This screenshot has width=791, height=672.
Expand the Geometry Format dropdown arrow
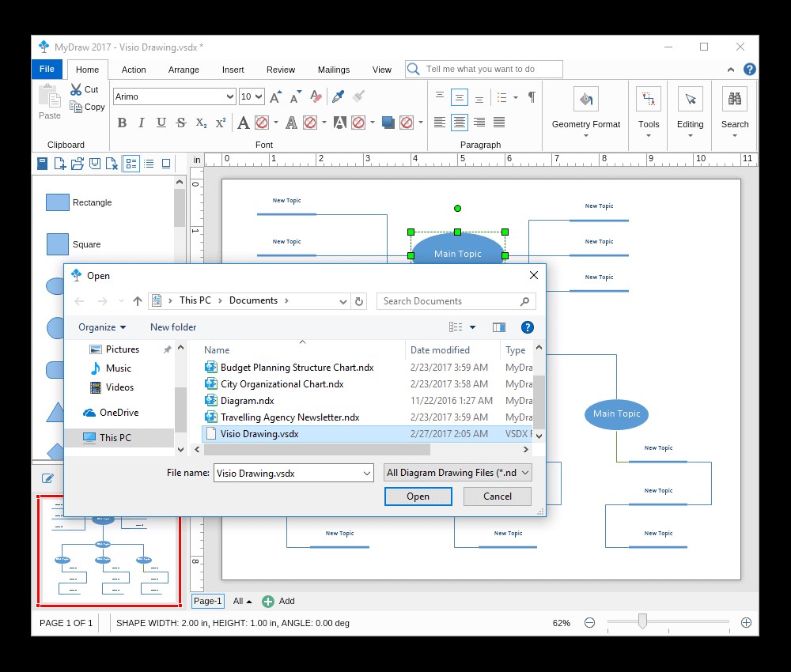point(585,136)
